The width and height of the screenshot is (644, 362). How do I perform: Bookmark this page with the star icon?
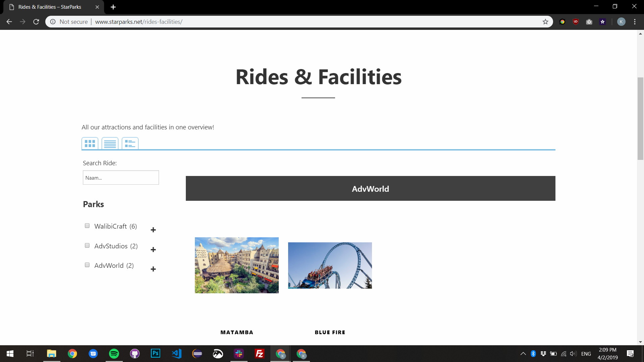(545, 22)
